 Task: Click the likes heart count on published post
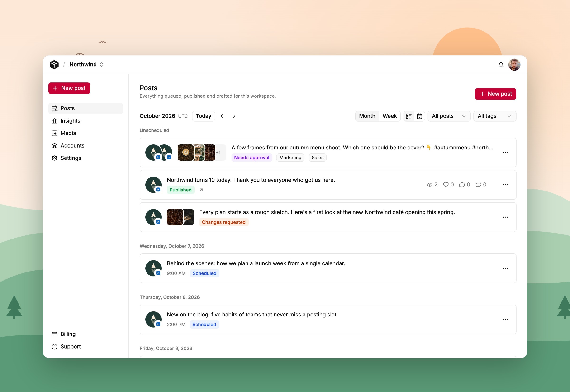448,185
